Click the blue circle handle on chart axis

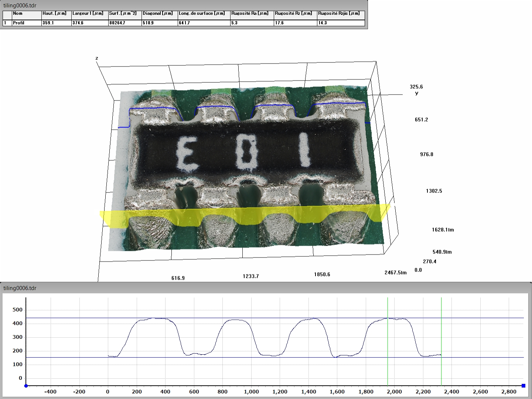click(x=26, y=386)
